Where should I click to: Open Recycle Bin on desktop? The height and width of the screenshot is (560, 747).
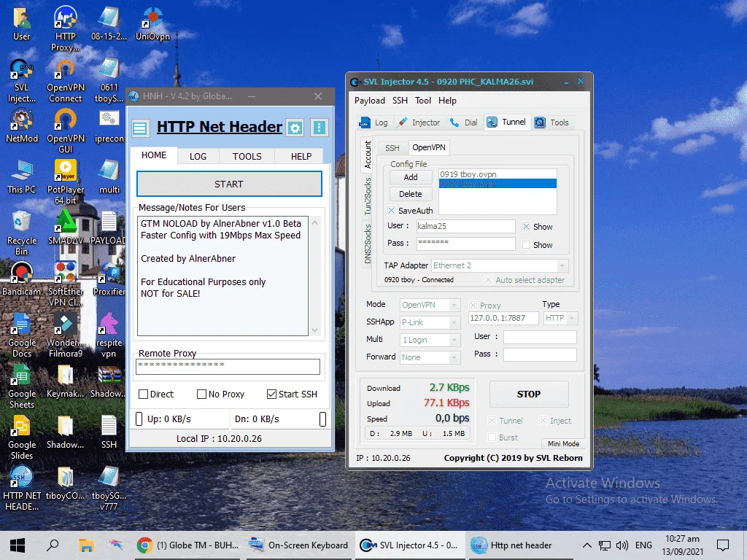(21, 233)
